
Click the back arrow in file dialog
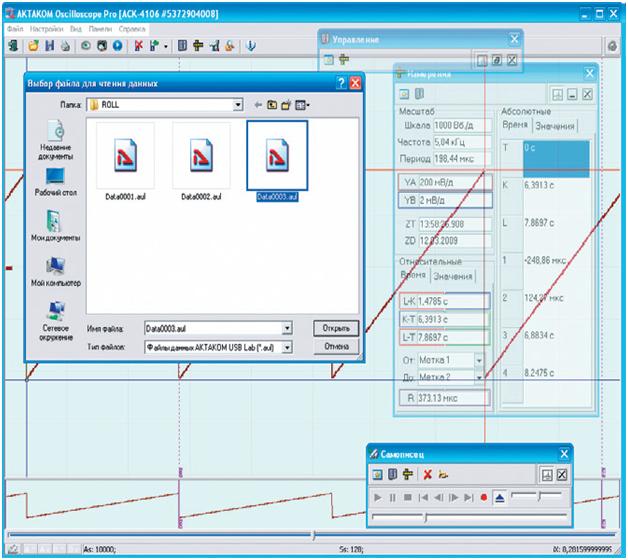click(x=258, y=105)
